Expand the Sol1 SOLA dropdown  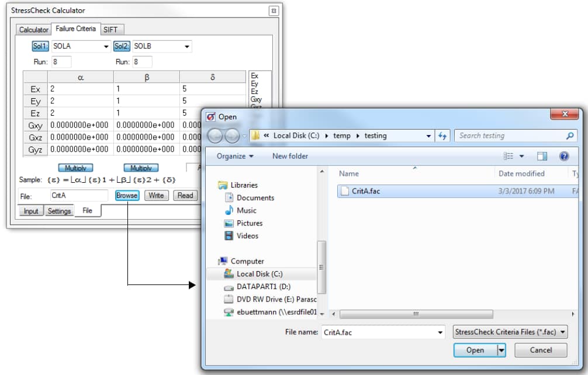coord(106,47)
